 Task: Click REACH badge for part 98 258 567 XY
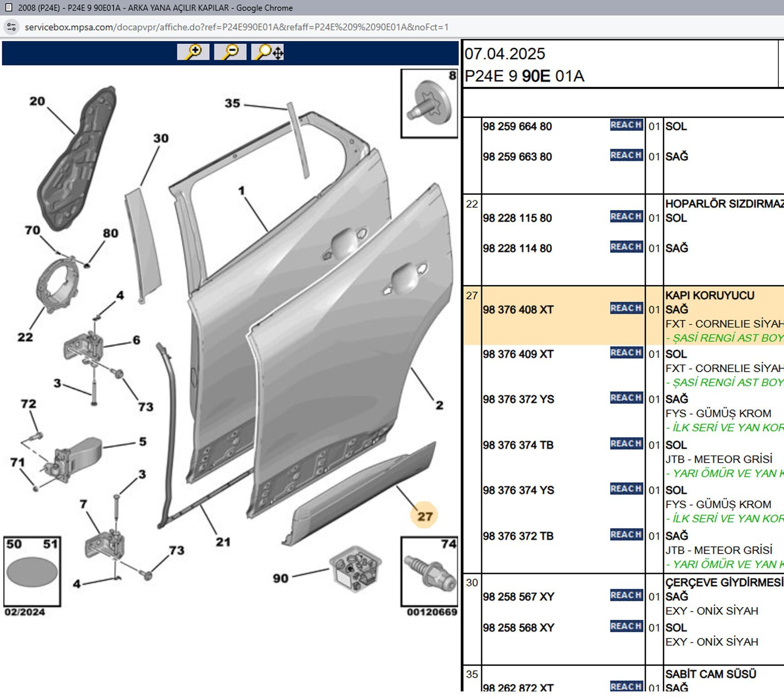(x=626, y=595)
